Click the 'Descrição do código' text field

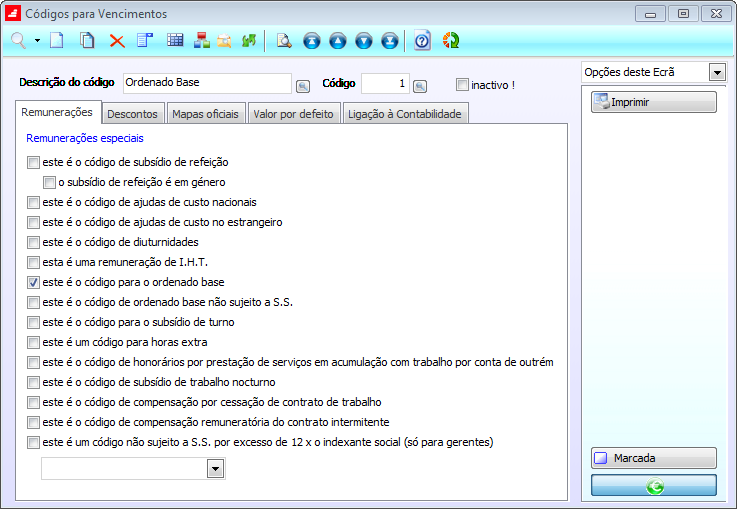tap(205, 83)
